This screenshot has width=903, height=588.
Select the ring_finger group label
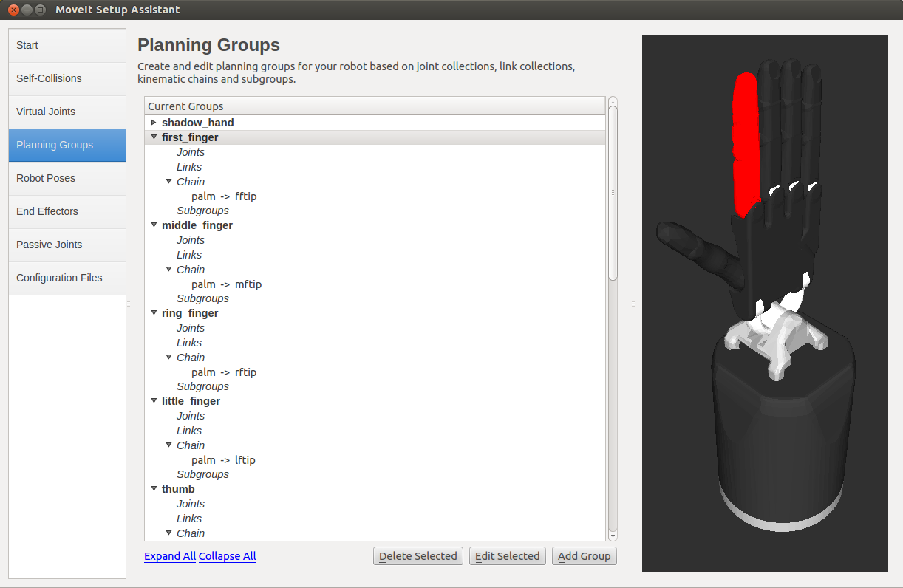point(190,313)
